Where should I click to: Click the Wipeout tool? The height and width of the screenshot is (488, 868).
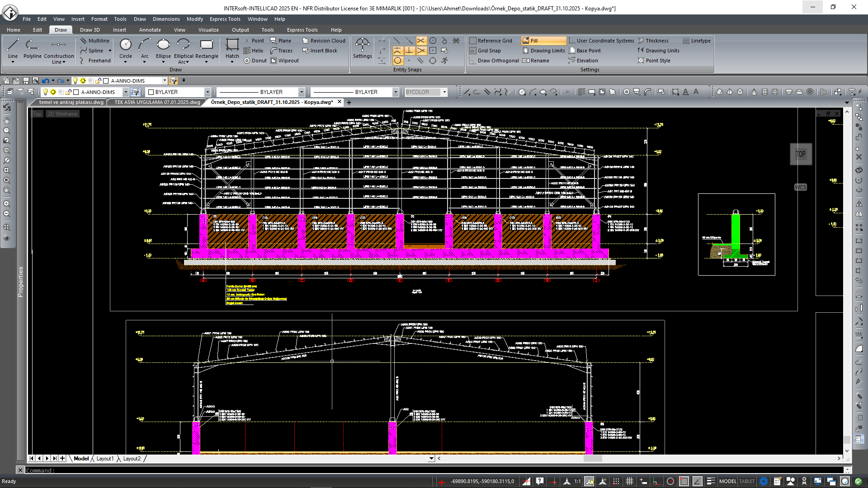click(285, 61)
